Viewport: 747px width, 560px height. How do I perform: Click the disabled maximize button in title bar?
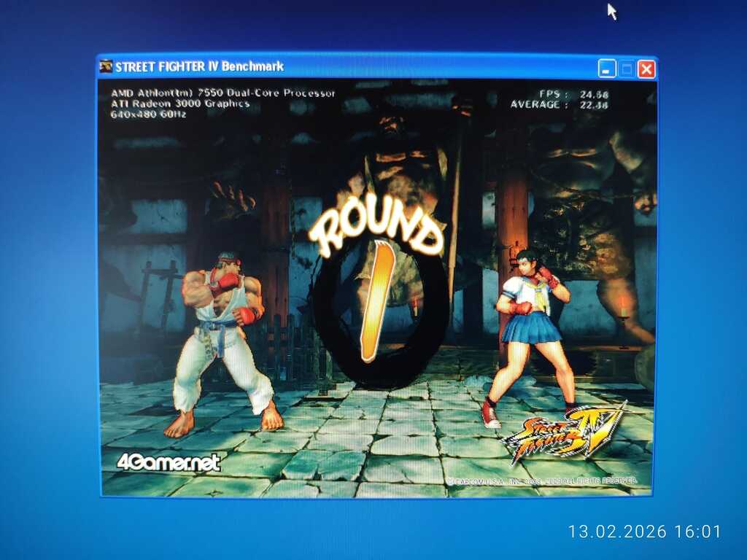pos(627,69)
